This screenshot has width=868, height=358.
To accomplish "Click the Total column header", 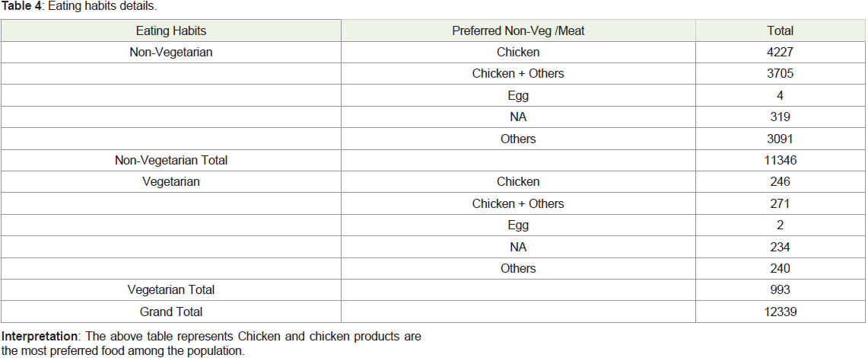I will coord(780,31).
